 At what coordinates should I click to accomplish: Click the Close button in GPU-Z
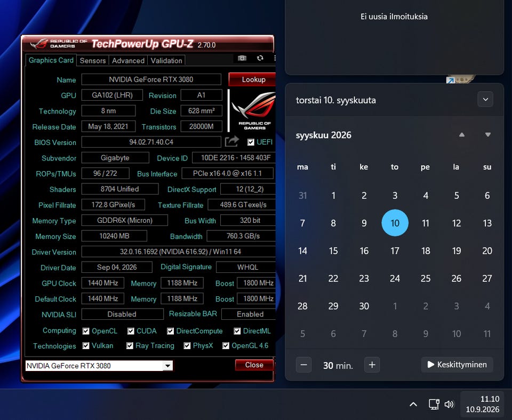coord(254,365)
